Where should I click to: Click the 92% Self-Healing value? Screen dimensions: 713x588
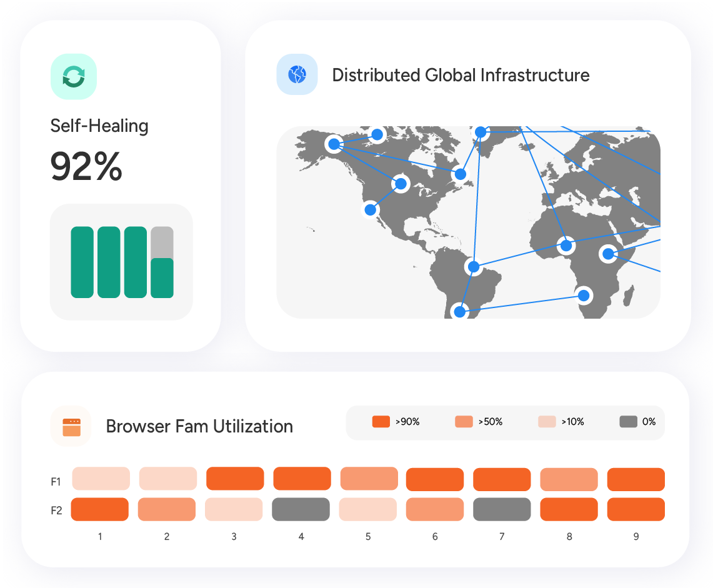pyautogui.click(x=86, y=166)
